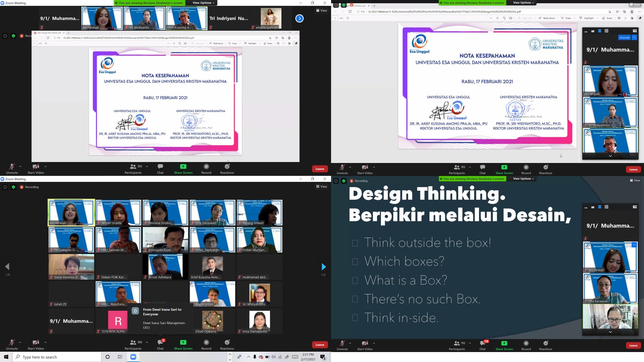Image resolution: width=644 pixels, height=362 pixels.
Task: Click refresh icon in full-size shared browser
Action: click(x=350, y=12)
